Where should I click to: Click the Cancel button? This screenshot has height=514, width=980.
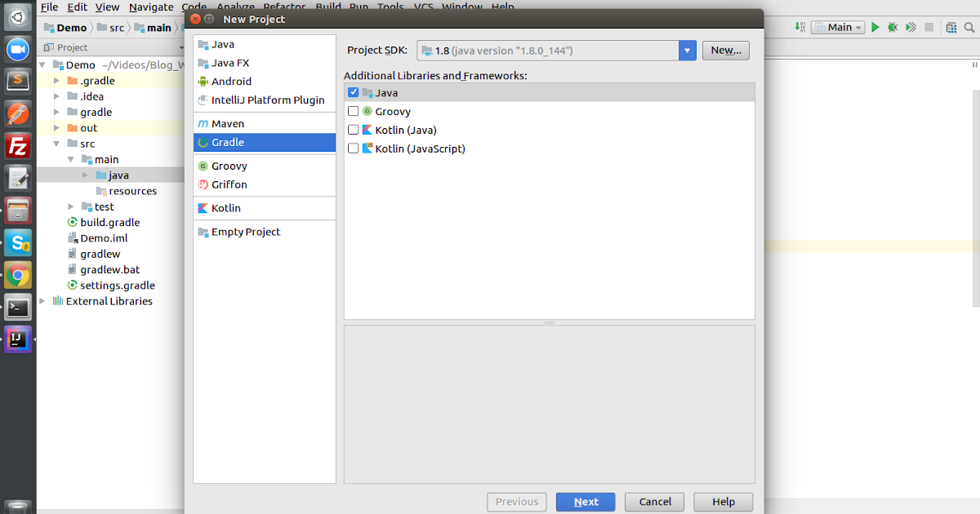pos(654,502)
